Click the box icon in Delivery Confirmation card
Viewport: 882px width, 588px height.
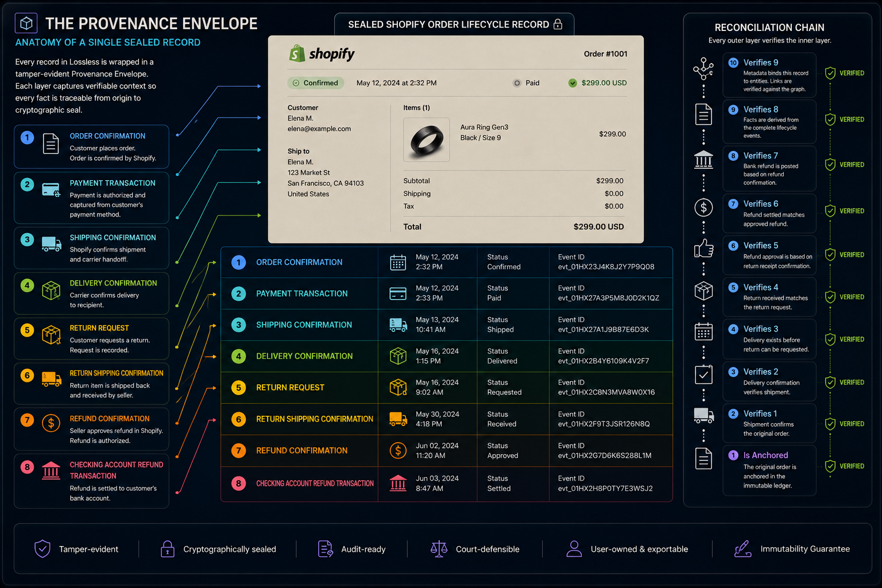click(51, 291)
